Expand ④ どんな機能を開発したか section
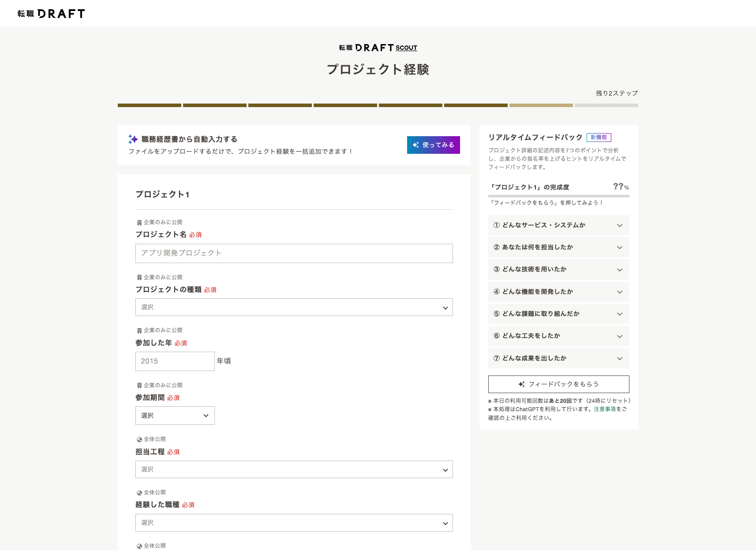Image resolution: width=756 pixels, height=550 pixels. (558, 292)
